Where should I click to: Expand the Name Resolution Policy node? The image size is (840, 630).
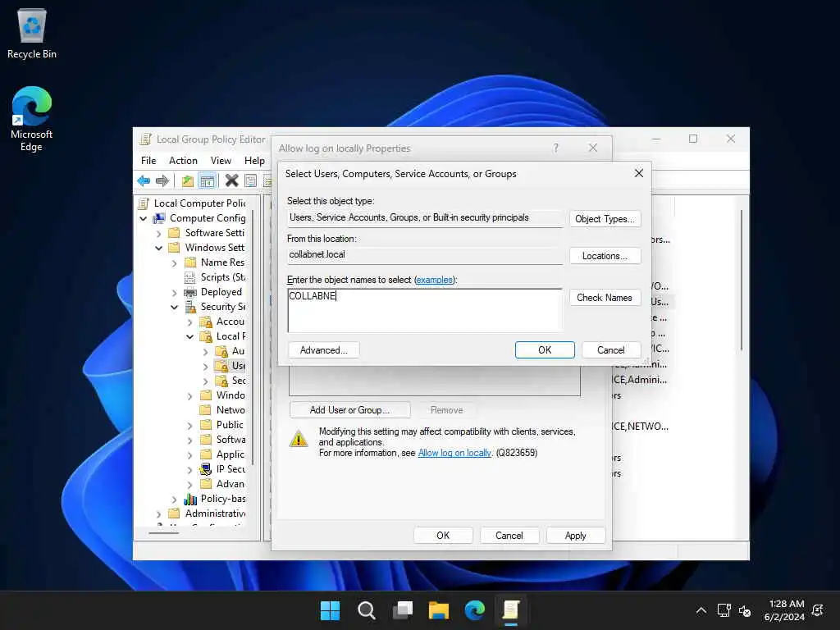tap(174, 262)
